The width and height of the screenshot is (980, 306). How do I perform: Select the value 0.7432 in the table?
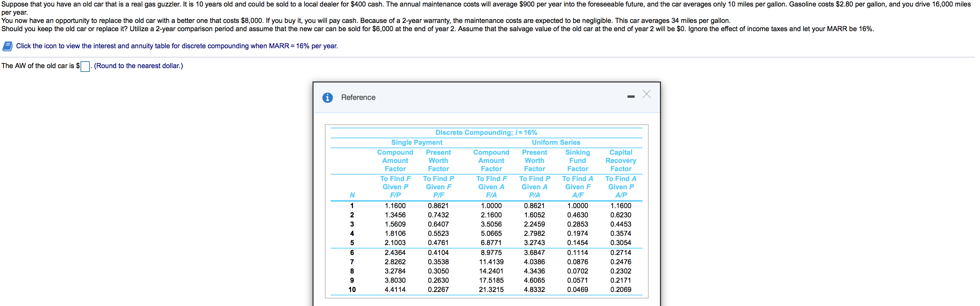click(x=438, y=215)
